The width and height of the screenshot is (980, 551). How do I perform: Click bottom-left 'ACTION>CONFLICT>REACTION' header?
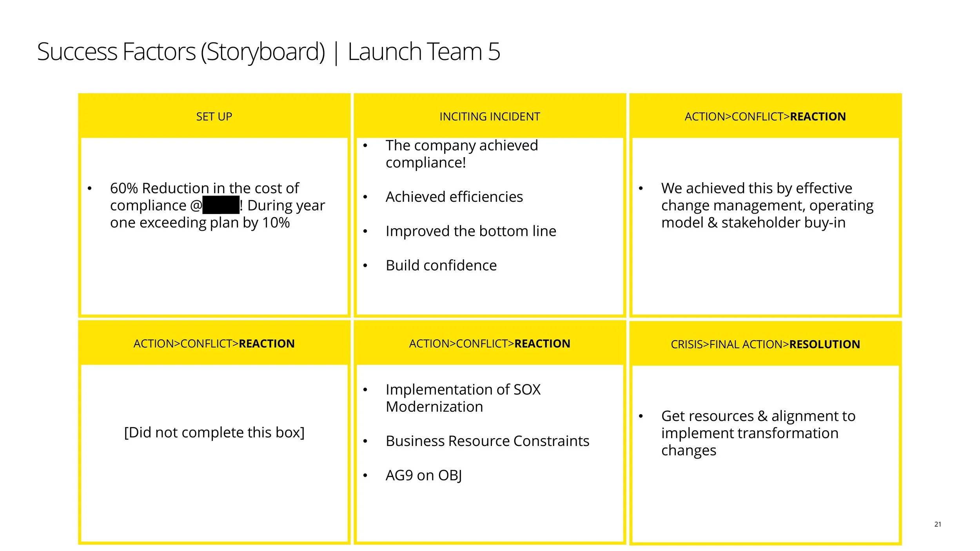(x=214, y=344)
